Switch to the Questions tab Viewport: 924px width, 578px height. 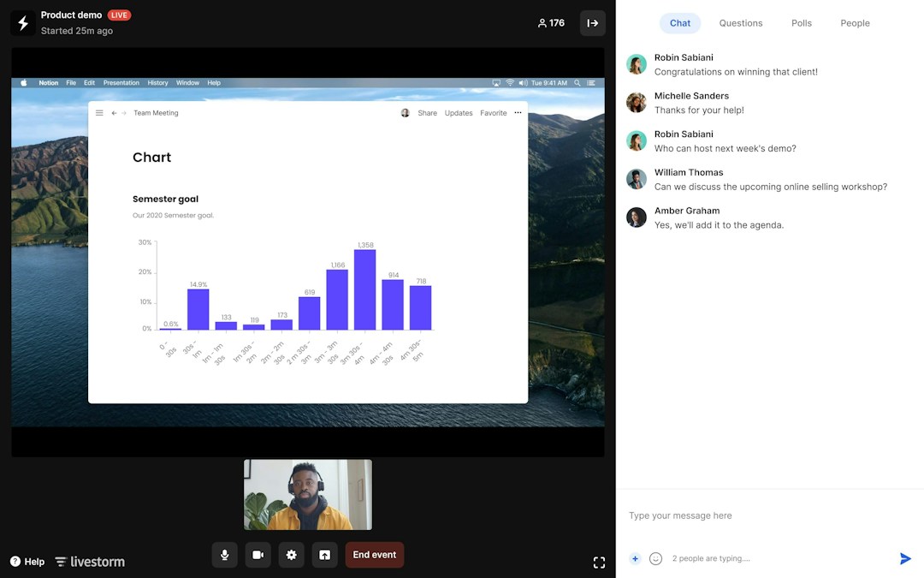tap(741, 23)
